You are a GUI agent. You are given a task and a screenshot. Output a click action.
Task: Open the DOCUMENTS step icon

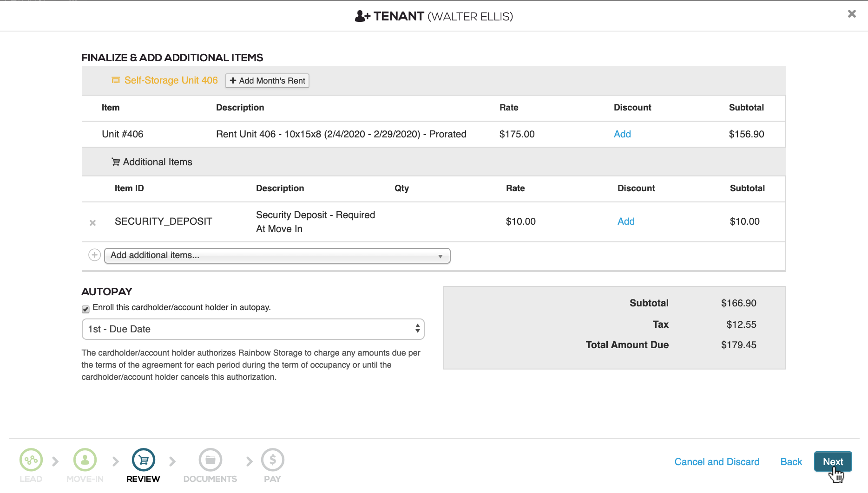[x=210, y=460]
